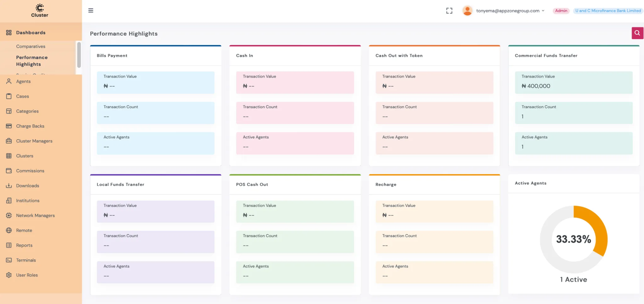The width and height of the screenshot is (644, 304).
Task: Click the Downloads icon
Action: click(x=8, y=186)
